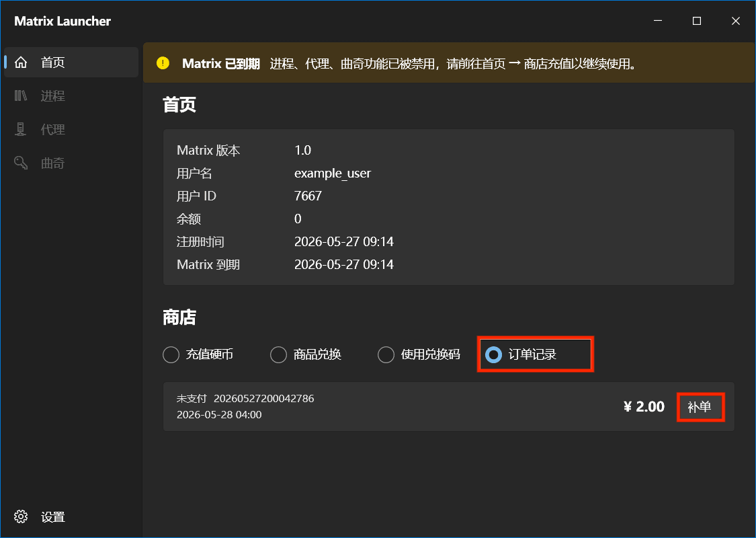Open the 设置 menu entry
This screenshot has width=756, height=538.
pyautogui.click(x=71, y=516)
